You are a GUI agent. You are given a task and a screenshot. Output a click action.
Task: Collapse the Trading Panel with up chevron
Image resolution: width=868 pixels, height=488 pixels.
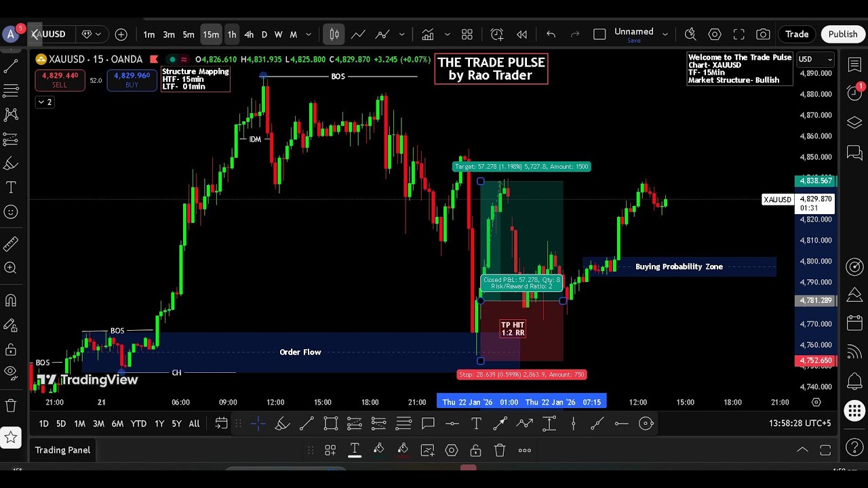(x=802, y=450)
